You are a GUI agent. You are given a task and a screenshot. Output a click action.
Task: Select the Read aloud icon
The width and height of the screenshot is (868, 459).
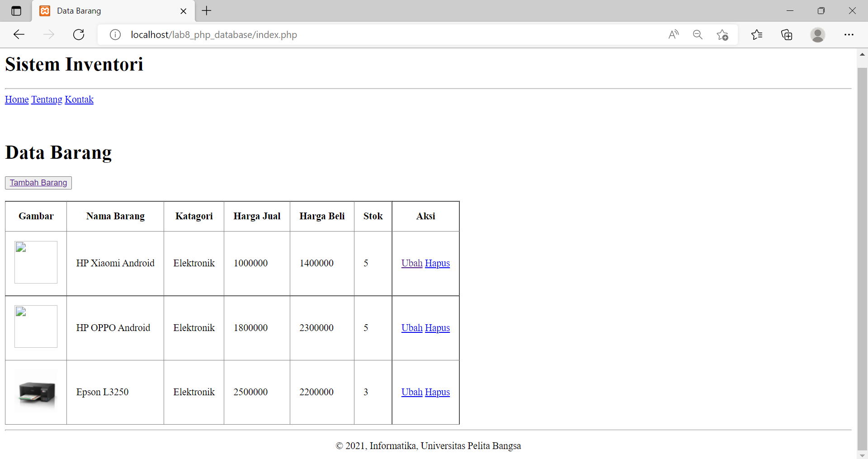(x=673, y=34)
